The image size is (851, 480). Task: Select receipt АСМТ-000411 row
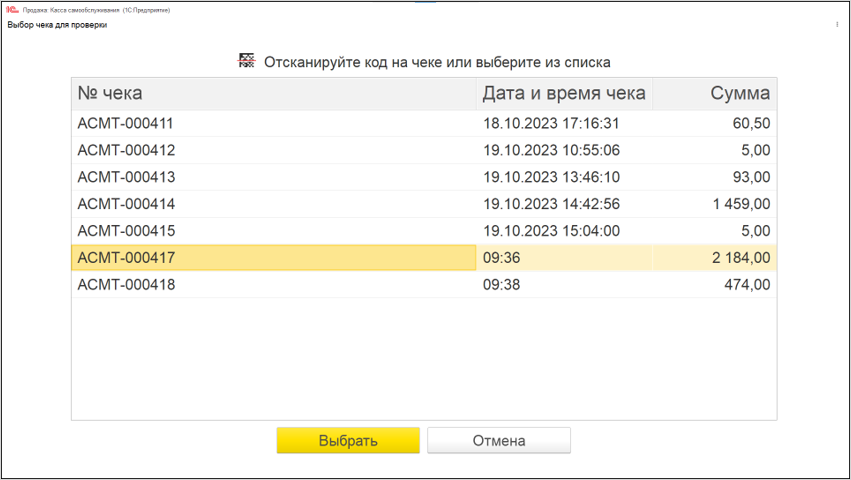click(x=126, y=124)
